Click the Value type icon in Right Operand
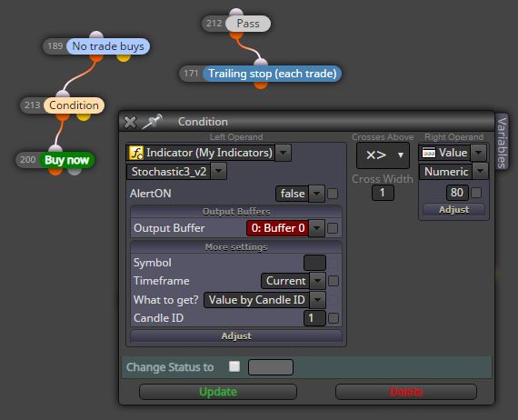 click(428, 153)
